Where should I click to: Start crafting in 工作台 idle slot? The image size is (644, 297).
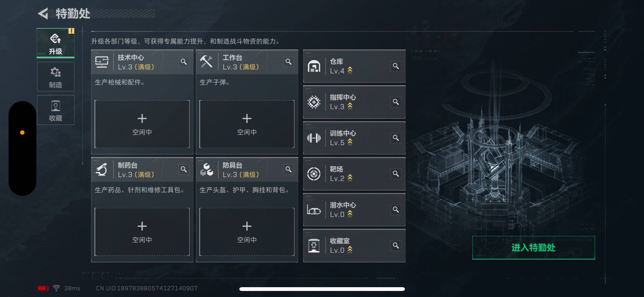(247, 124)
